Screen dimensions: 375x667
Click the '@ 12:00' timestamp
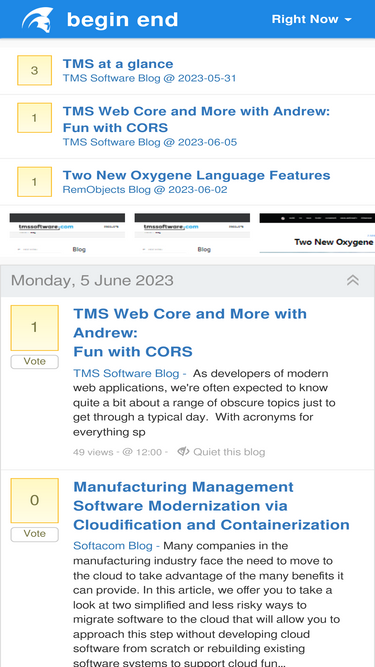(142, 452)
